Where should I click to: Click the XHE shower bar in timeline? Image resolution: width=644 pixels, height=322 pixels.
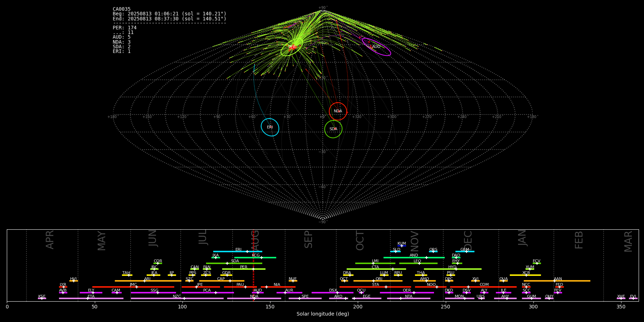pyautogui.click(x=621, y=298)
